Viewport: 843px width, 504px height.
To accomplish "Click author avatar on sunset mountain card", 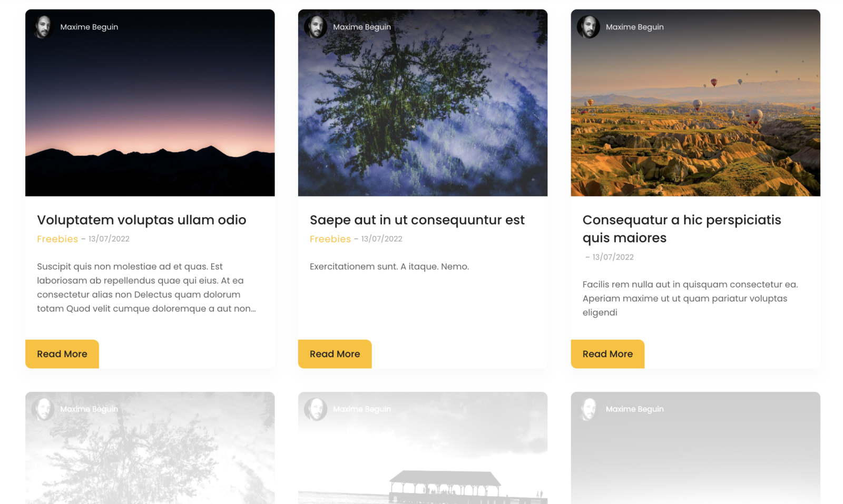I will [43, 27].
